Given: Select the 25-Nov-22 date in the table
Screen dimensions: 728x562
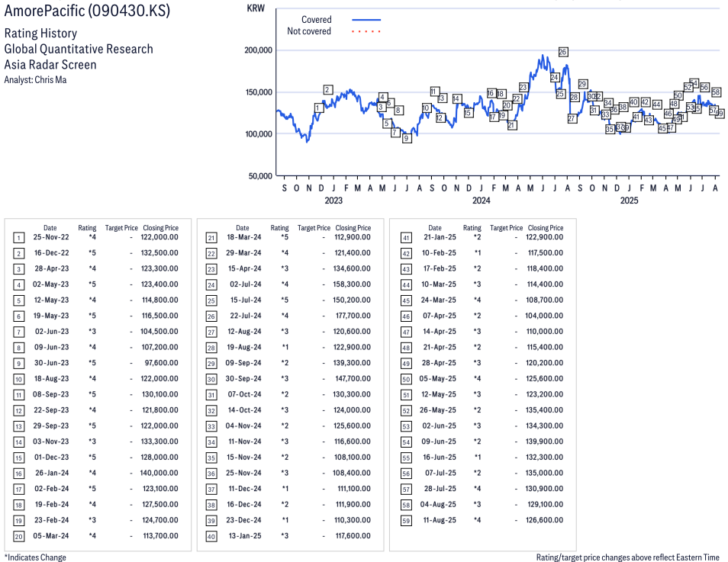Looking at the screenshot, I should (51, 237).
